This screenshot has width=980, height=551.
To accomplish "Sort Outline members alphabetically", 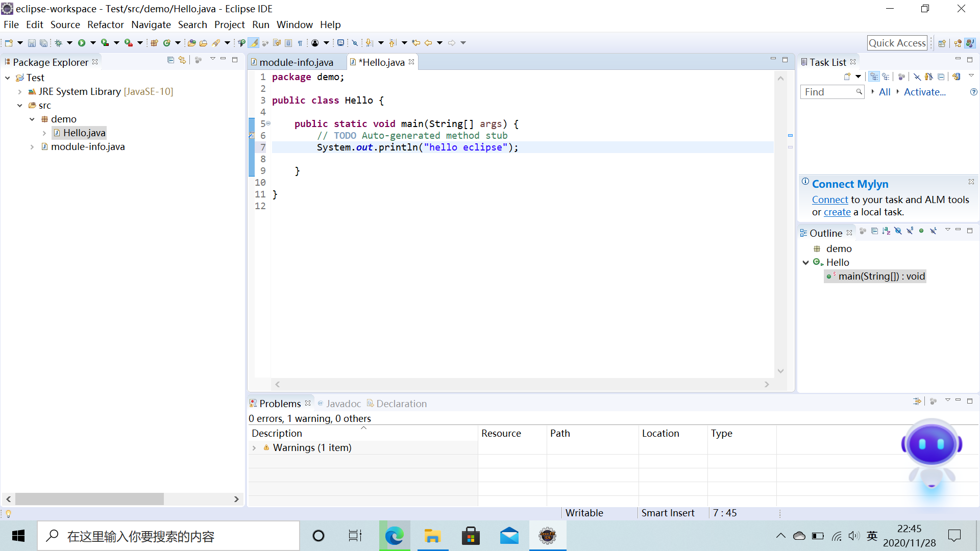I will (x=886, y=231).
